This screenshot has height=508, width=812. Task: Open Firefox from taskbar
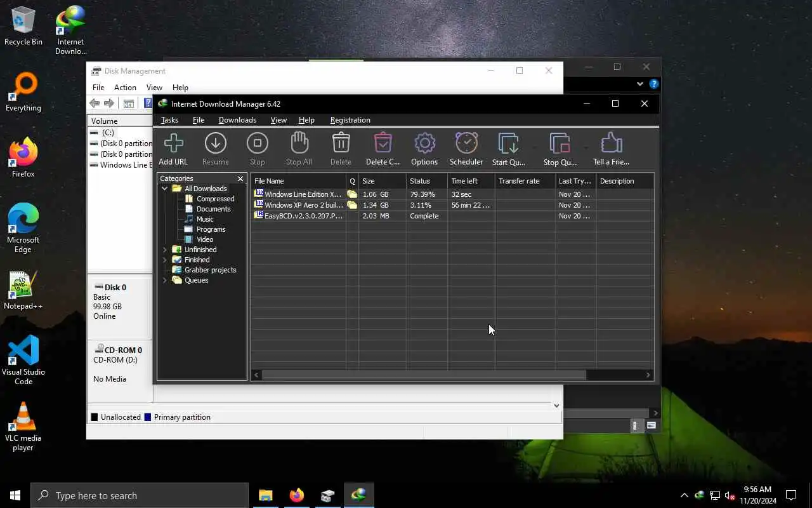(296, 495)
